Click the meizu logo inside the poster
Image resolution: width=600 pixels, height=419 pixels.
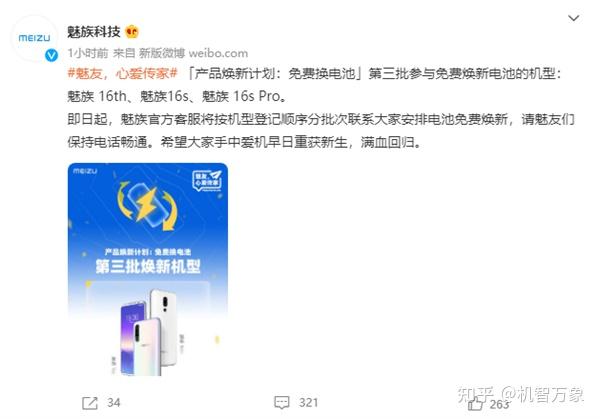(85, 171)
